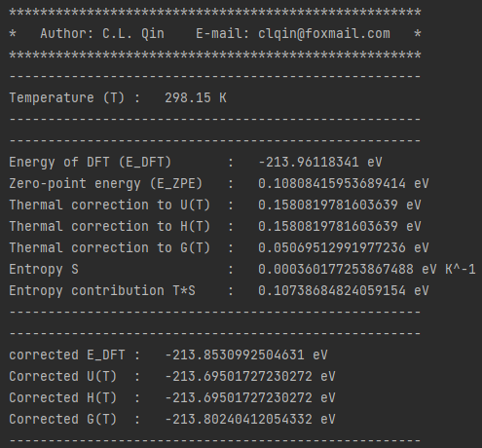Click the Thermal correction to G(T) label
The height and width of the screenshot is (448, 482).
click(x=109, y=248)
